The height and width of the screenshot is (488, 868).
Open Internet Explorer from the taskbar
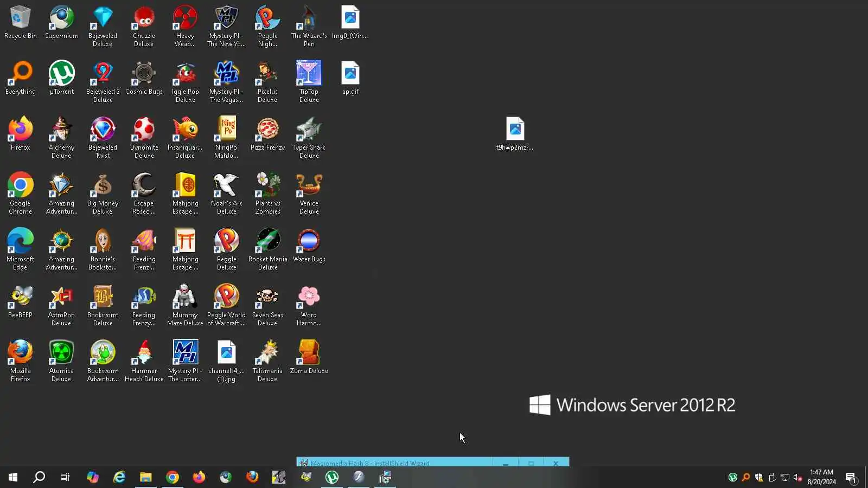(119, 477)
